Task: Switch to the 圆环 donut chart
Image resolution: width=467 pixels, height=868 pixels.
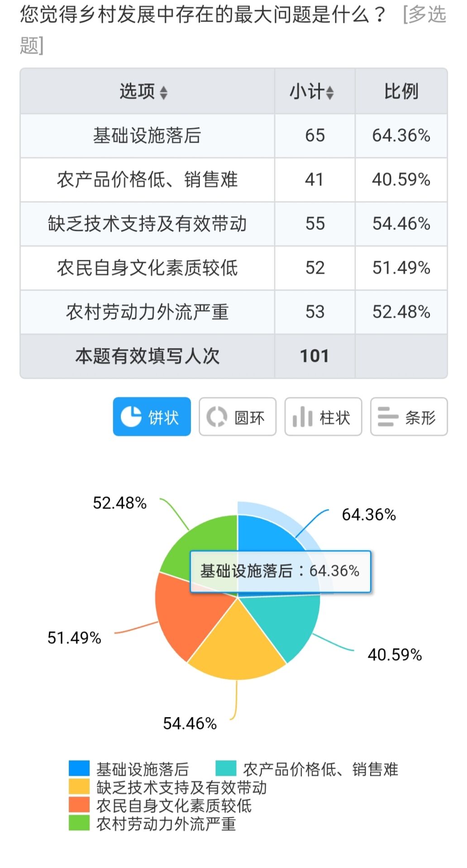Action: (x=237, y=416)
